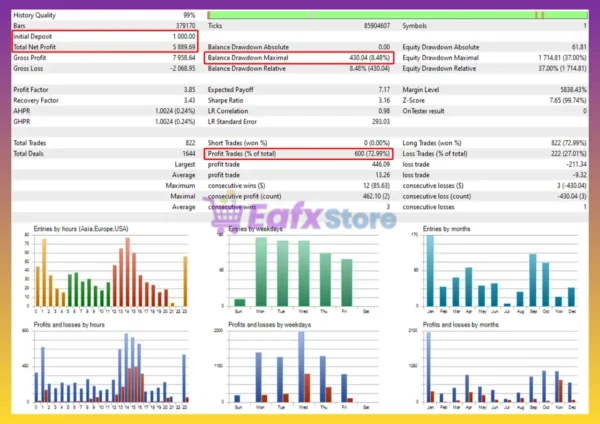This screenshot has height=424, width=600.
Task: Select the Ticks value 85904607
Action: 377,26
